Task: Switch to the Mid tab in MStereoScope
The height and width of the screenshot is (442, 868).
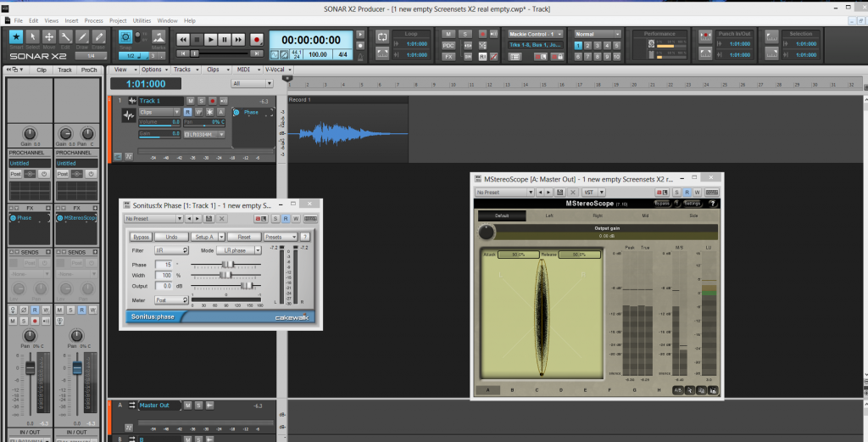Action: (646, 216)
